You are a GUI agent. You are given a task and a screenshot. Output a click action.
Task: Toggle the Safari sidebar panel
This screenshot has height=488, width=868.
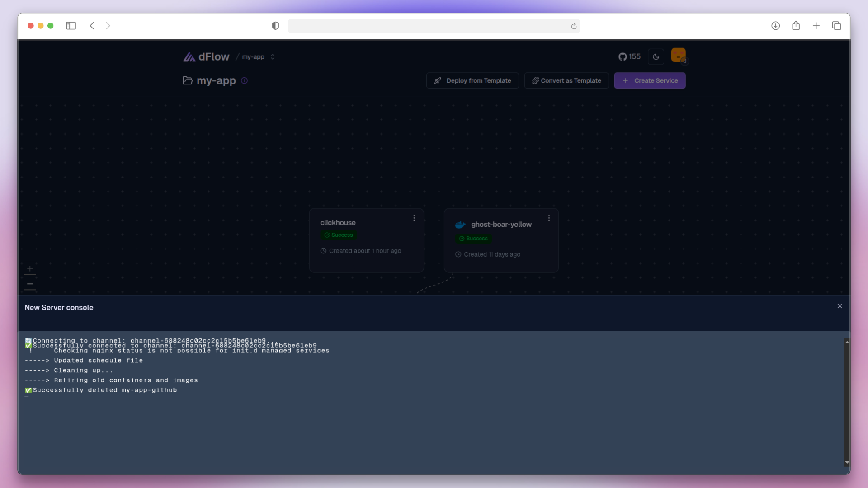71,26
